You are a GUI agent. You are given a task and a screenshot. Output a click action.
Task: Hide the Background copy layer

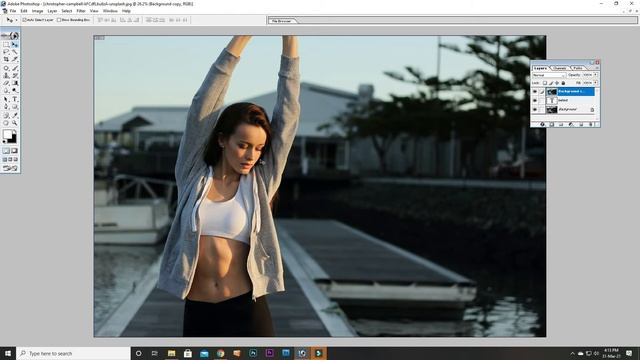point(535,91)
